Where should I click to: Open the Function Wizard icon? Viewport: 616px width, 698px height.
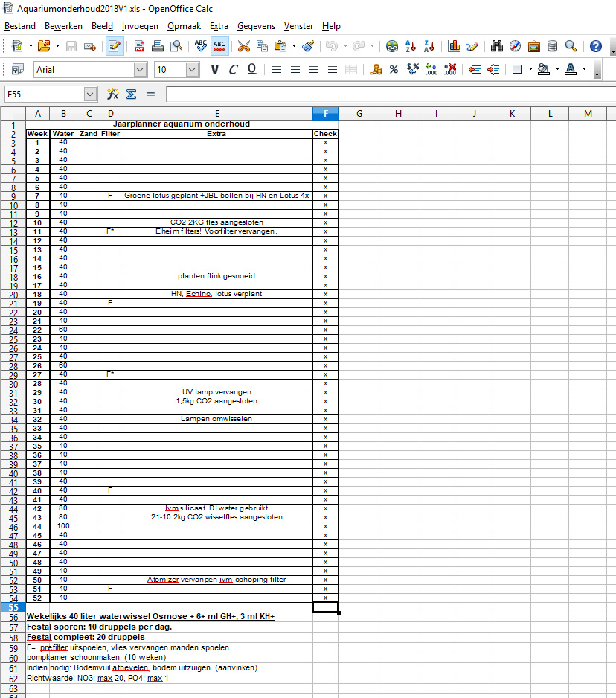(x=112, y=95)
